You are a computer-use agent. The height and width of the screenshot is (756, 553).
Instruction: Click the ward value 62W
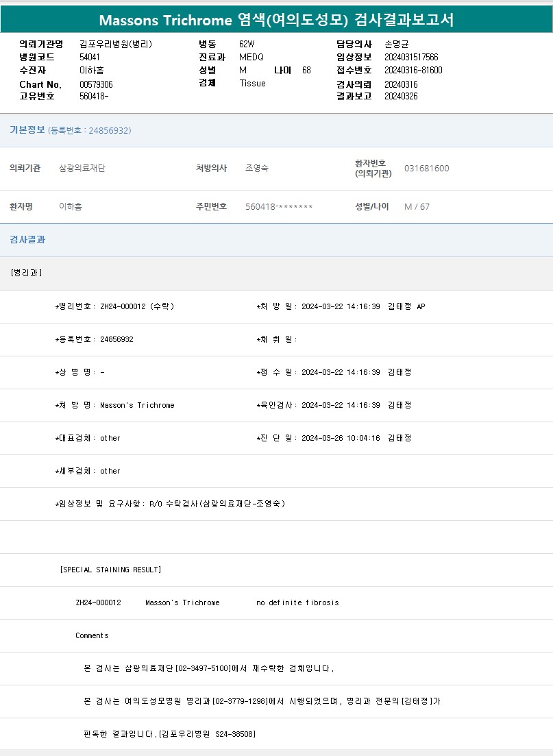(247, 44)
